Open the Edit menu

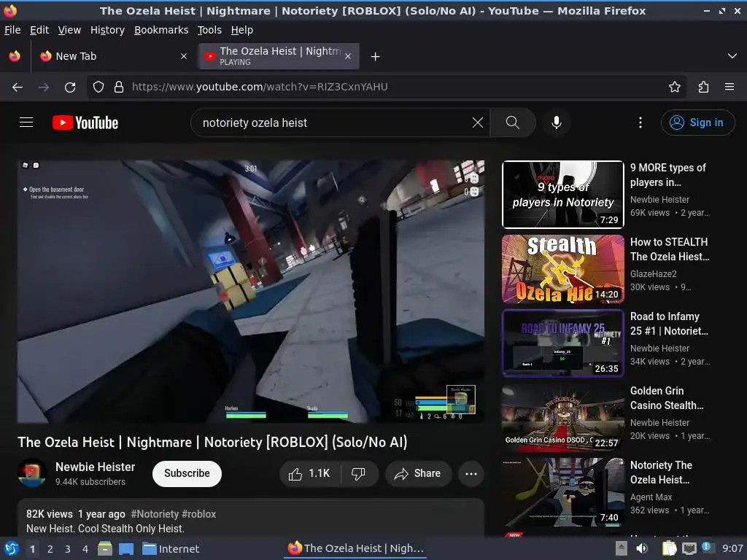[39, 30]
